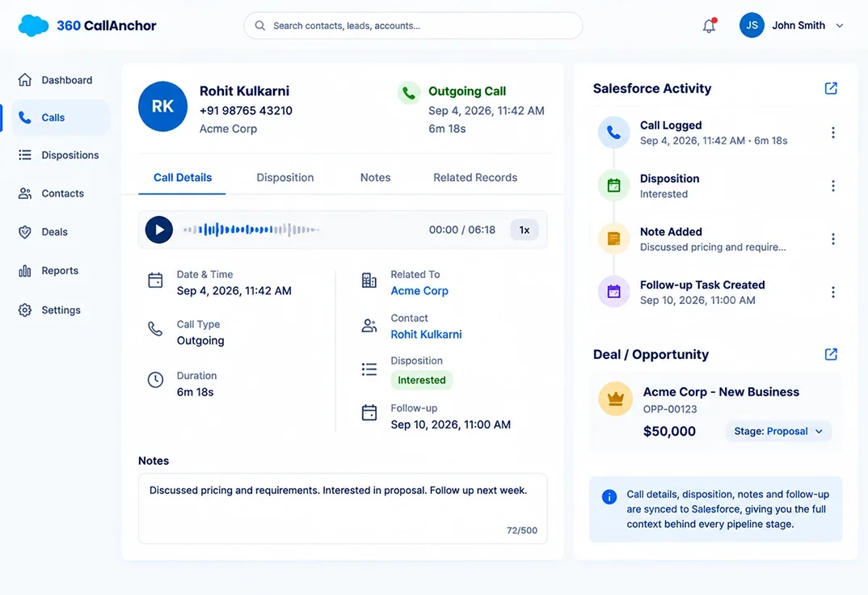Image resolution: width=868 pixels, height=595 pixels.
Task: Open Contacts in the sidebar
Action: (x=61, y=193)
